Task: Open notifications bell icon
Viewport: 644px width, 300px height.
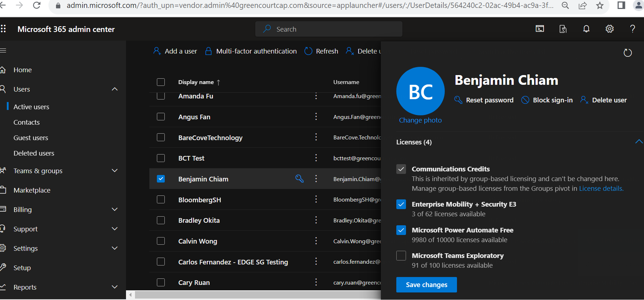Action: click(x=586, y=29)
